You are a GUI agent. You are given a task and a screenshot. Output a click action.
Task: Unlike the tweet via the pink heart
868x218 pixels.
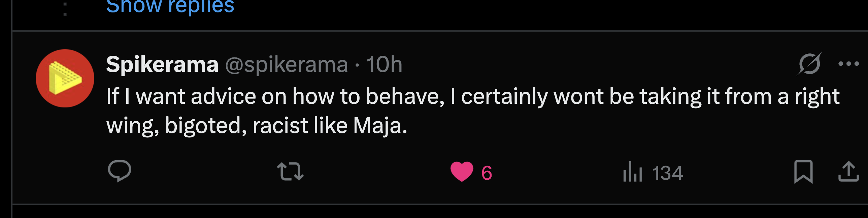click(x=462, y=172)
